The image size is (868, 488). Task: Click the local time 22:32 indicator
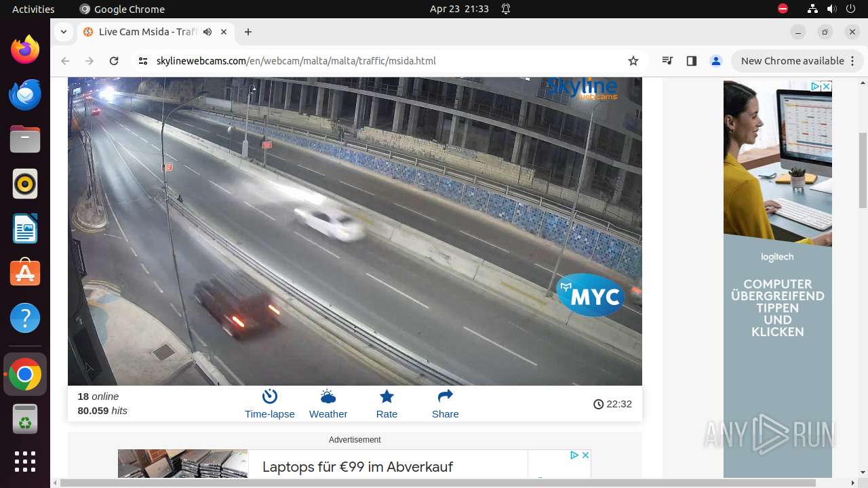[612, 404]
